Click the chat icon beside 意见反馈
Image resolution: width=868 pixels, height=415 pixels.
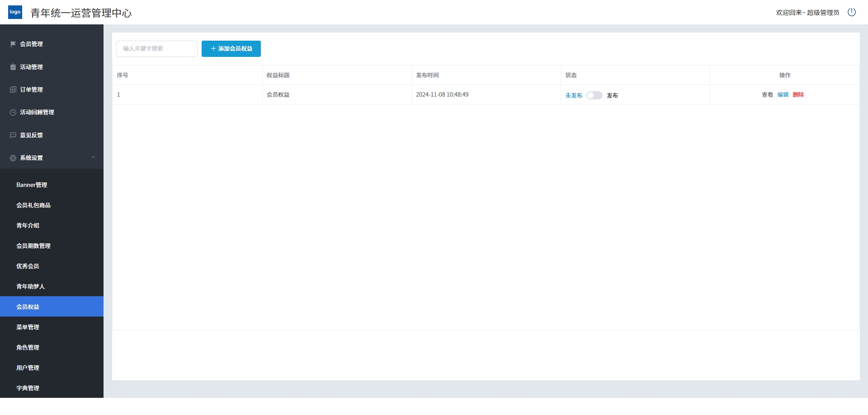[x=13, y=135]
